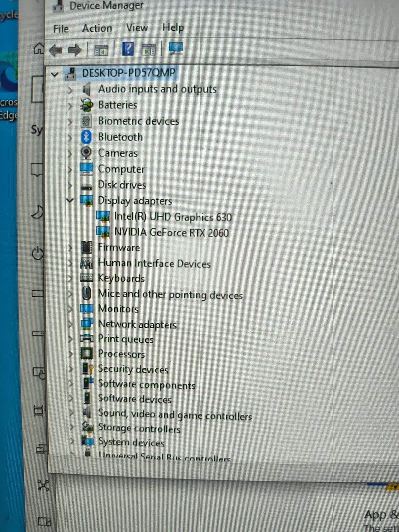The image size is (399, 532).
Task: Select Sound, video and game controllers label
Action: click(175, 415)
